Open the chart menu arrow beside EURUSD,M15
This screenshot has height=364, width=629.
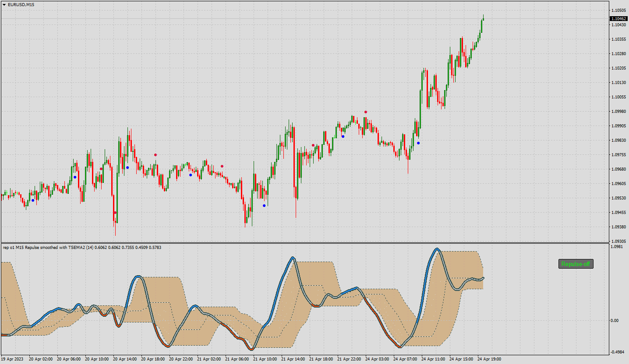(x=4, y=4)
